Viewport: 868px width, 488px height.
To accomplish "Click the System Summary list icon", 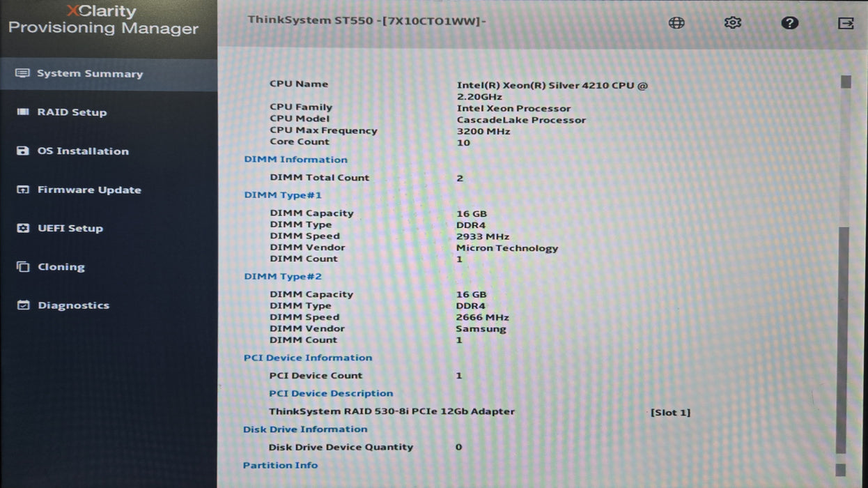I will (23, 73).
